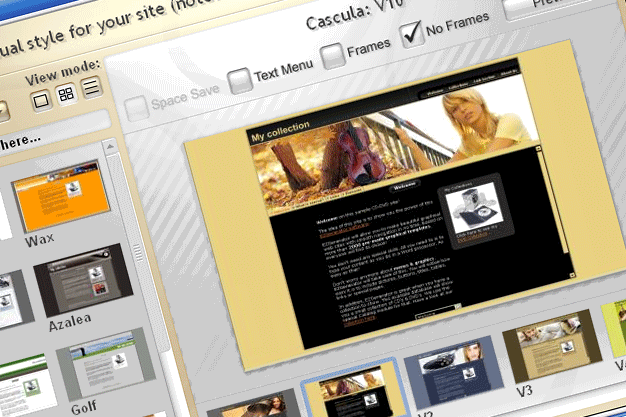Select the Wax template thumbnail

61,195
